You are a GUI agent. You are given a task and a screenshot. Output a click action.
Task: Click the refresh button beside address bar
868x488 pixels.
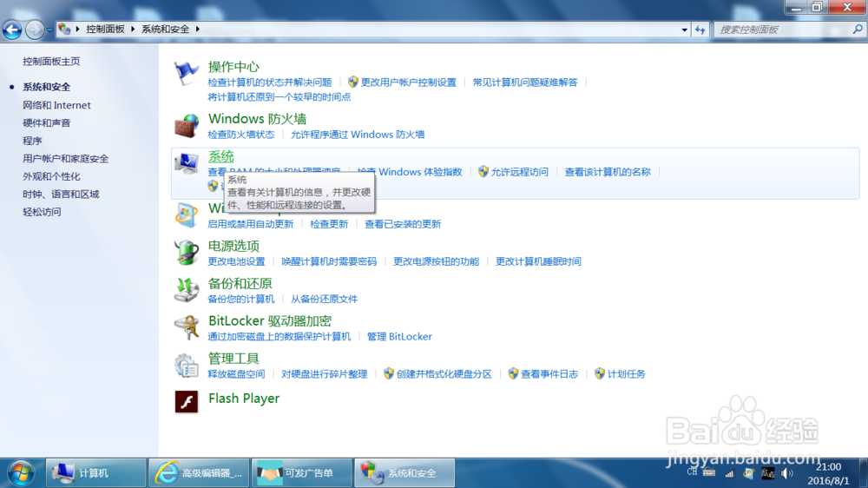(x=700, y=30)
